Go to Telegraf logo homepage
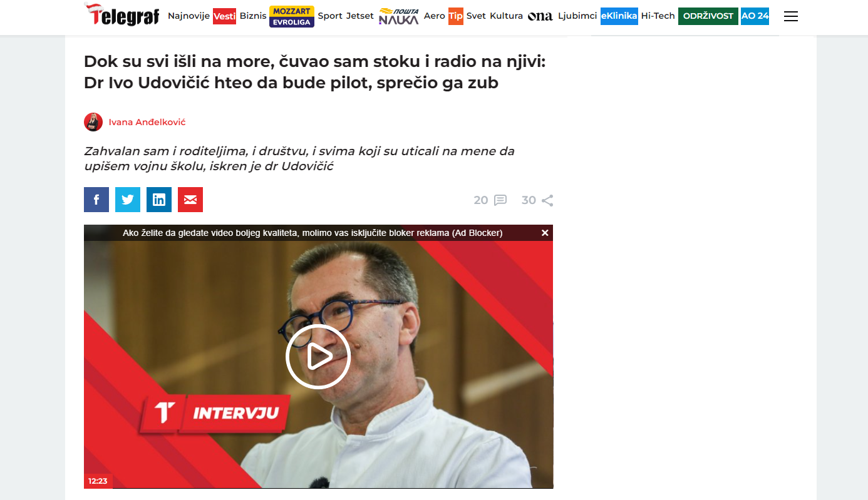868x500 pixels. [121, 15]
